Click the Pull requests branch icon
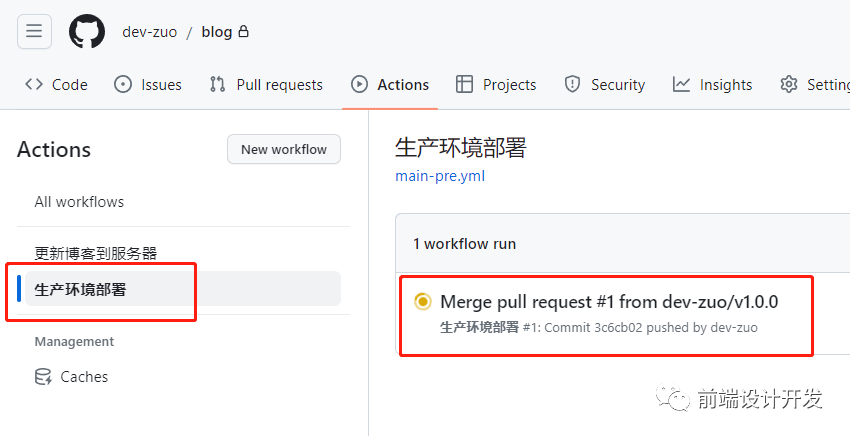The width and height of the screenshot is (850, 436). click(x=217, y=85)
